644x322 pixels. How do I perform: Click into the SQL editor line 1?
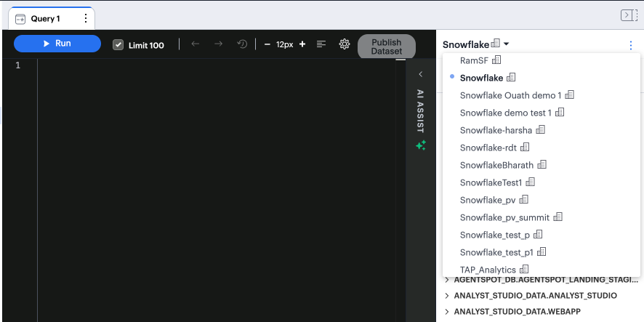(216, 65)
